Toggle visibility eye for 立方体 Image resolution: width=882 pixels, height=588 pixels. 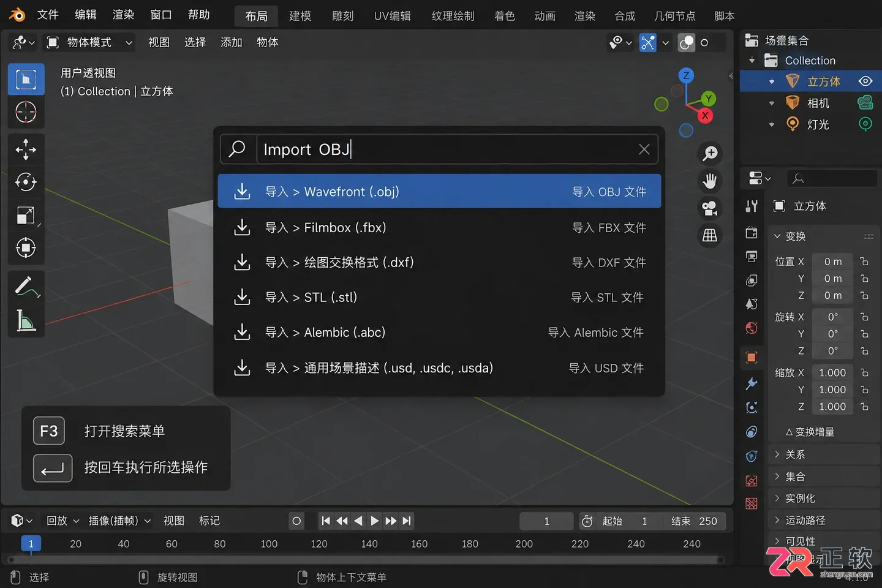coord(865,81)
